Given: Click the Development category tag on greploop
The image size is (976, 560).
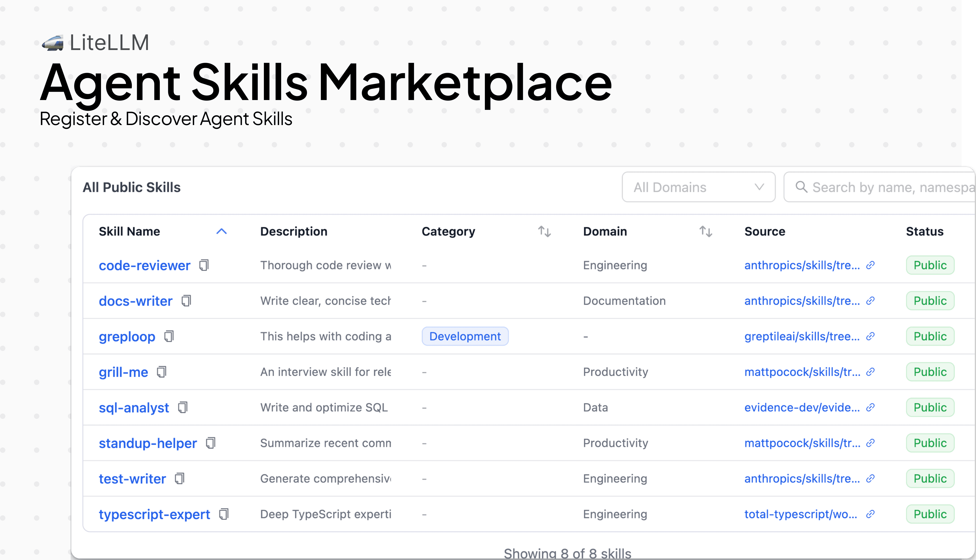Looking at the screenshot, I should click(x=465, y=336).
